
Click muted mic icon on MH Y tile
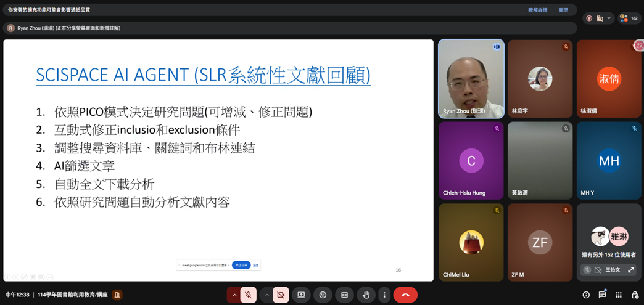pyautogui.click(x=635, y=129)
